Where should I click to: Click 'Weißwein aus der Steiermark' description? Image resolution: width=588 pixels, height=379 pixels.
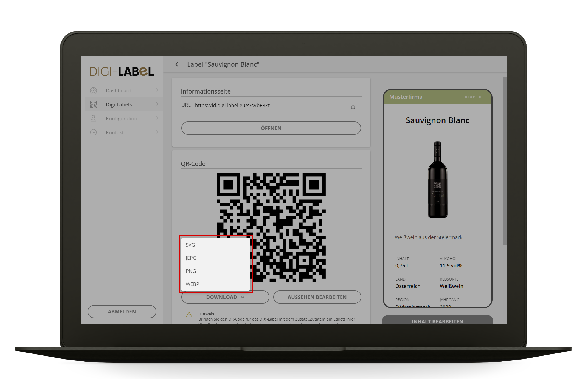tap(429, 237)
